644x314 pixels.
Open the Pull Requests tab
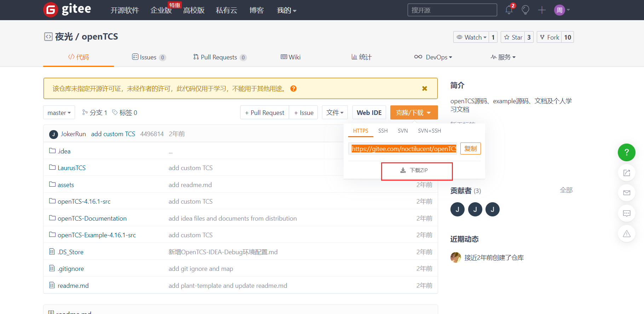click(x=220, y=57)
